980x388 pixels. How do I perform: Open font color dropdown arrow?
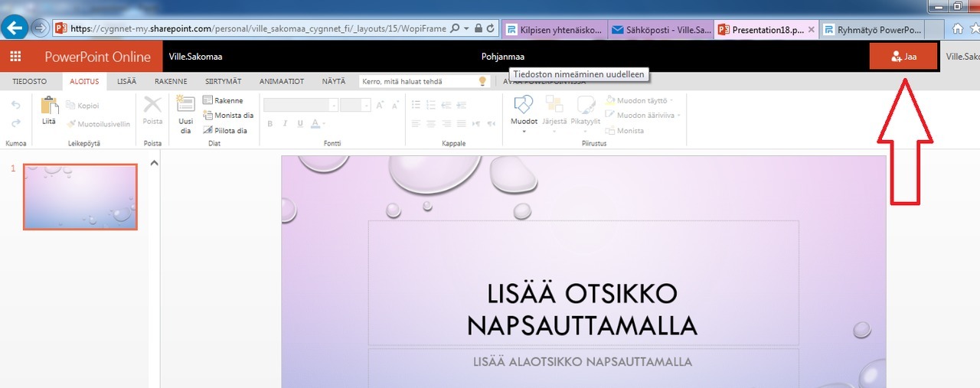click(325, 124)
